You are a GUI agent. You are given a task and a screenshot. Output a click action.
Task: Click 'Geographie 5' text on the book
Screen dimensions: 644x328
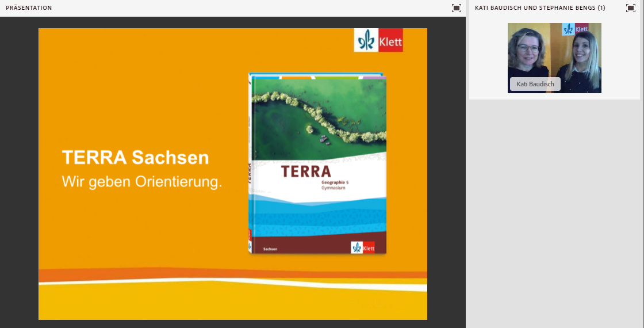click(335, 182)
